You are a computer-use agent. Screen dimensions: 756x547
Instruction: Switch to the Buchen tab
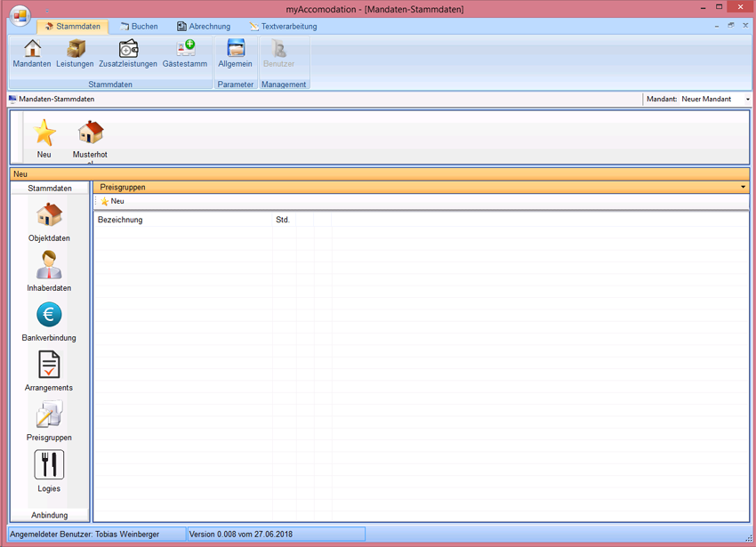point(139,27)
